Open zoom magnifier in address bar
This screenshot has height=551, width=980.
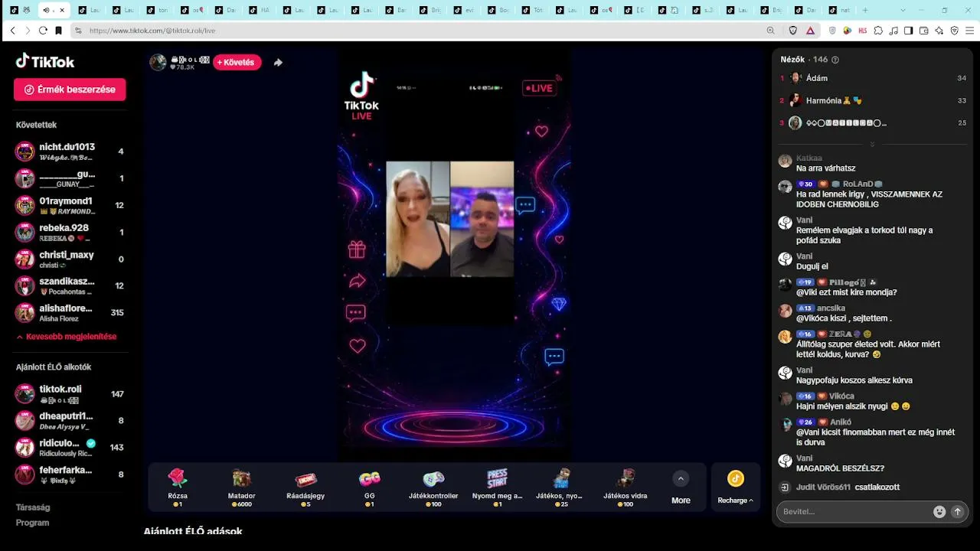pos(770,31)
